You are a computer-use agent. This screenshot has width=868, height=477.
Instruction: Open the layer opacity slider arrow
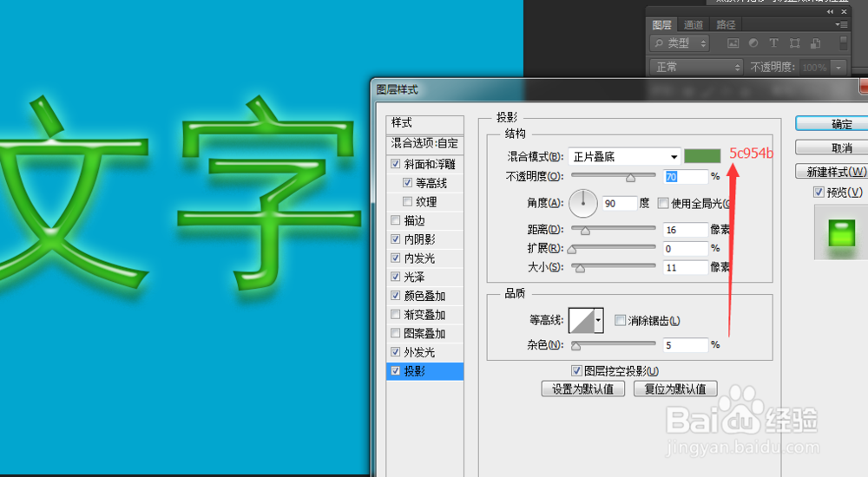[x=838, y=68]
